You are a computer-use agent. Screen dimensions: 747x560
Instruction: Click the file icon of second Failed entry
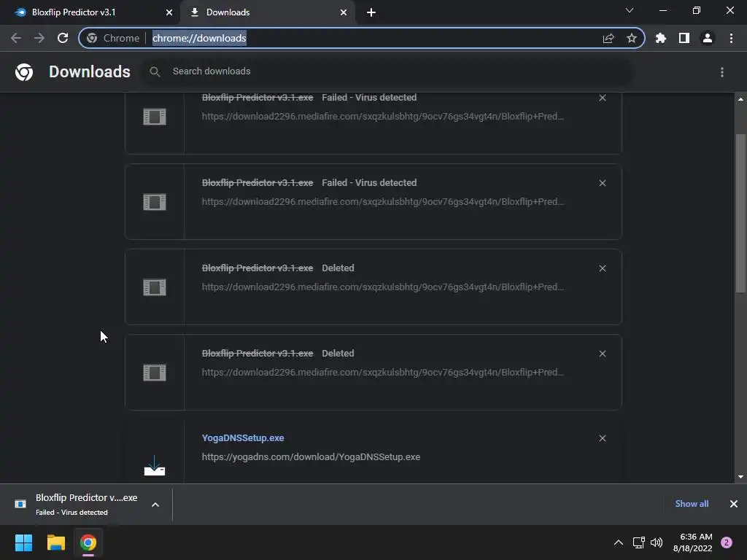click(x=155, y=202)
